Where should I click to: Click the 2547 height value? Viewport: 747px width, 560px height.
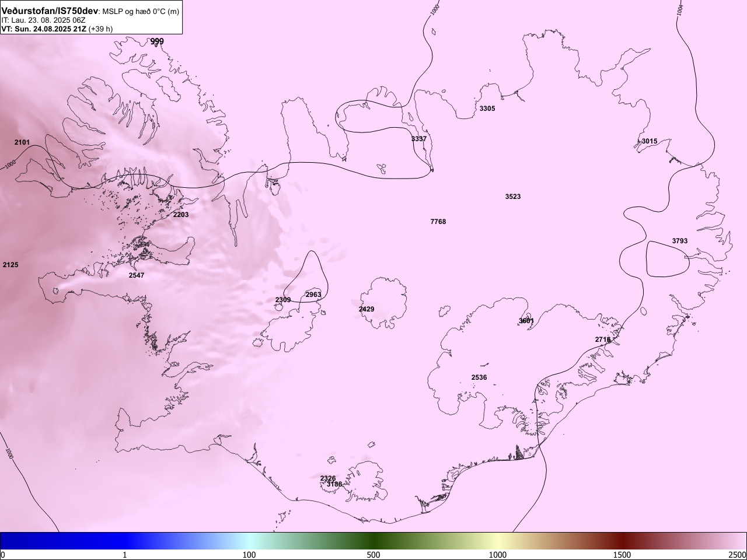137,275
